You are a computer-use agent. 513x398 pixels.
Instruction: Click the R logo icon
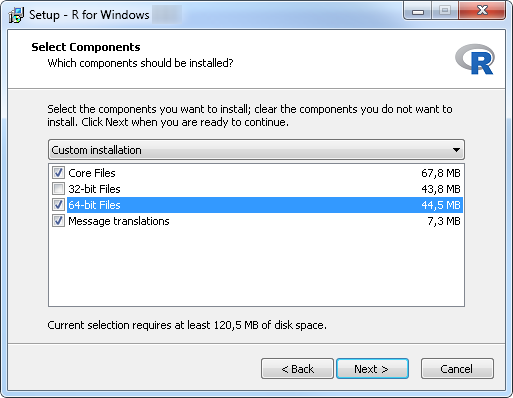[475, 59]
